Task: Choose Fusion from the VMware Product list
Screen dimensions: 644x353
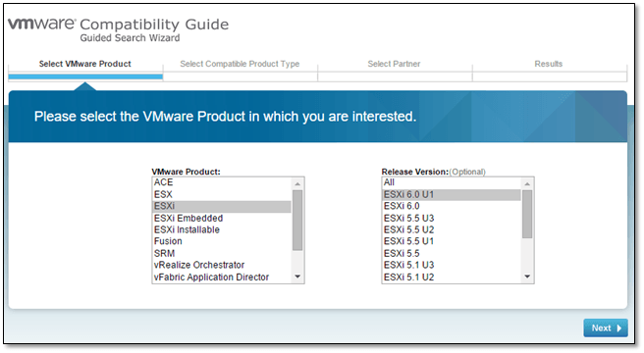Action: tap(222, 241)
